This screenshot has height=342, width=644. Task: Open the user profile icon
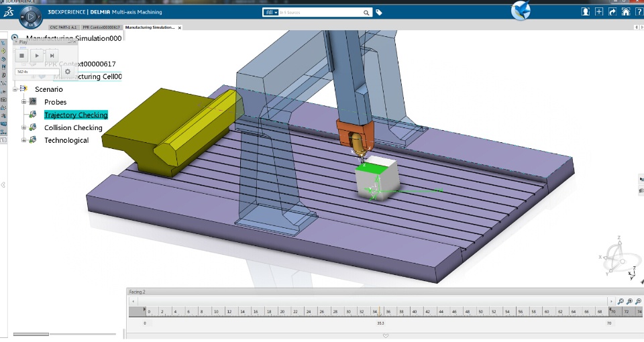coord(585,12)
